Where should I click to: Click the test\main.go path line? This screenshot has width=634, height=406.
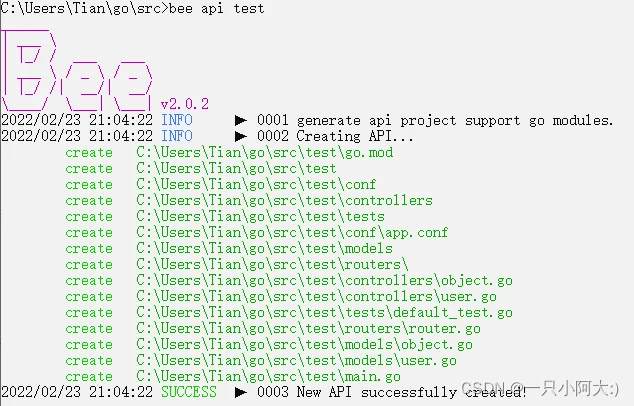tap(268, 376)
